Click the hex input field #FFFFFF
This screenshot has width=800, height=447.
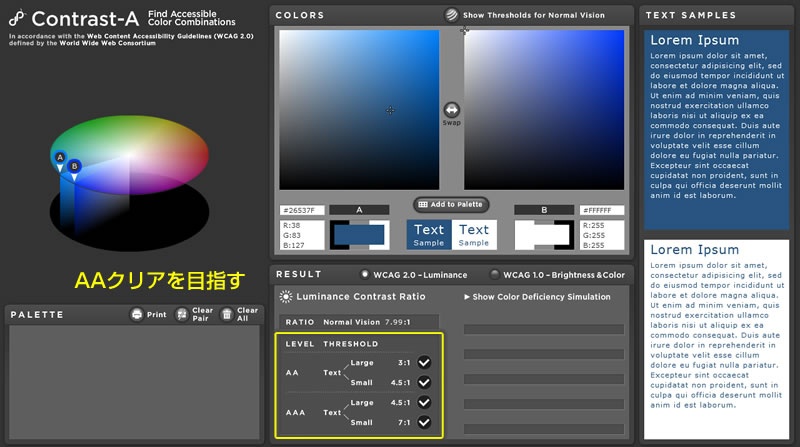coord(601,211)
